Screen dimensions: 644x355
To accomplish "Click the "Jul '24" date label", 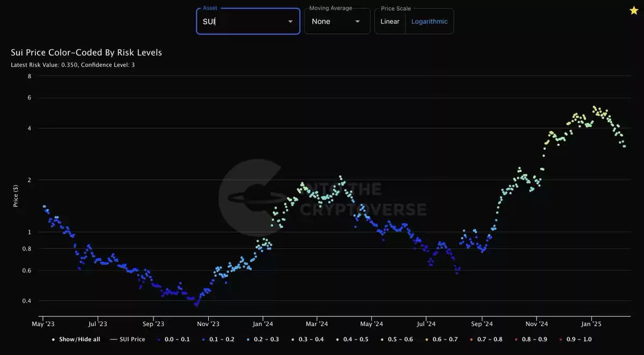I will click(x=426, y=324).
